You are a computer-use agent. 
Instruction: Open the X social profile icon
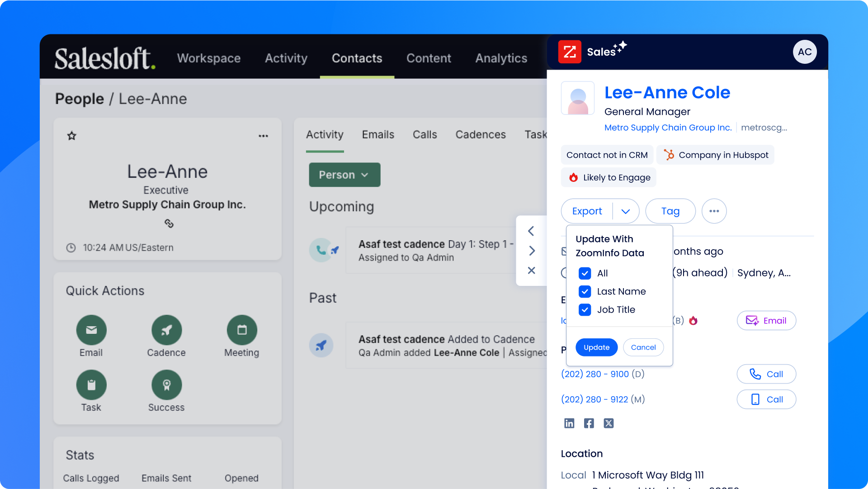(609, 423)
